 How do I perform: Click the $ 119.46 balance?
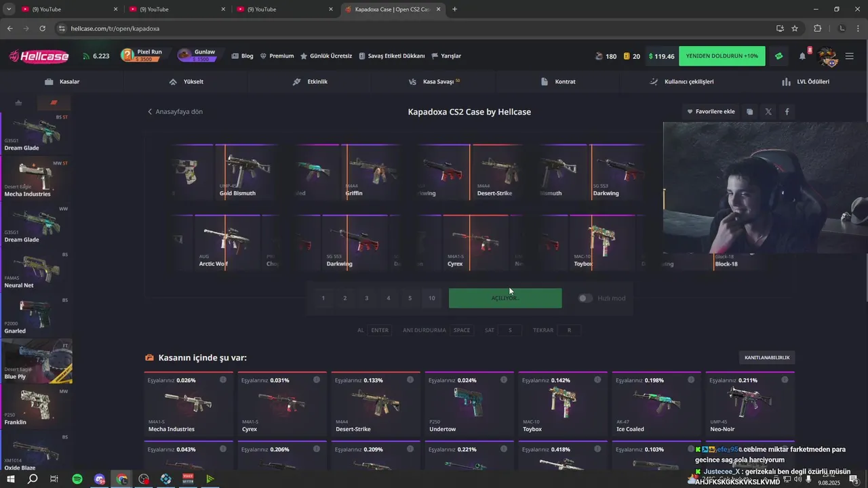point(662,56)
